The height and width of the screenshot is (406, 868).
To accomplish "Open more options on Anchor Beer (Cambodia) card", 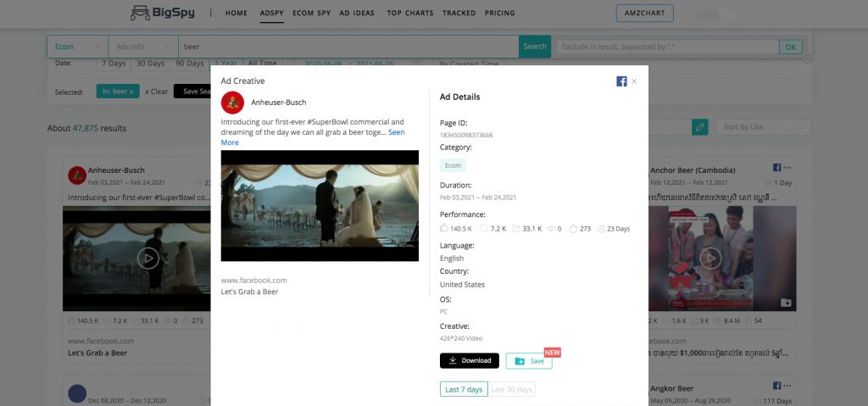I will 787,168.
